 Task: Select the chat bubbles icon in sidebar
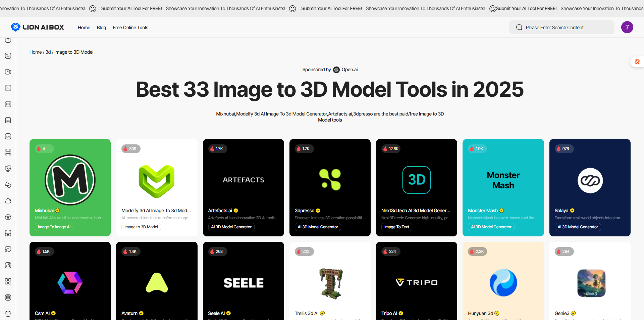(x=8, y=249)
